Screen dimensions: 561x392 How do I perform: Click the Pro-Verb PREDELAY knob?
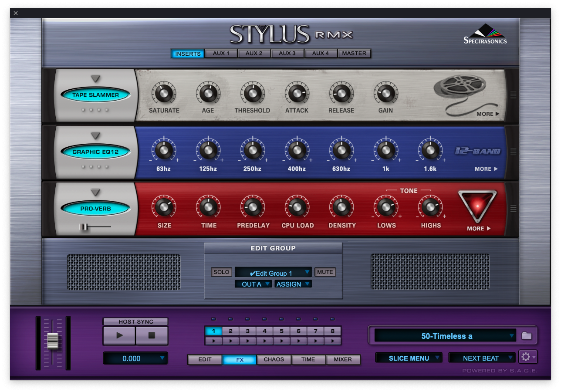[x=253, y=207]
